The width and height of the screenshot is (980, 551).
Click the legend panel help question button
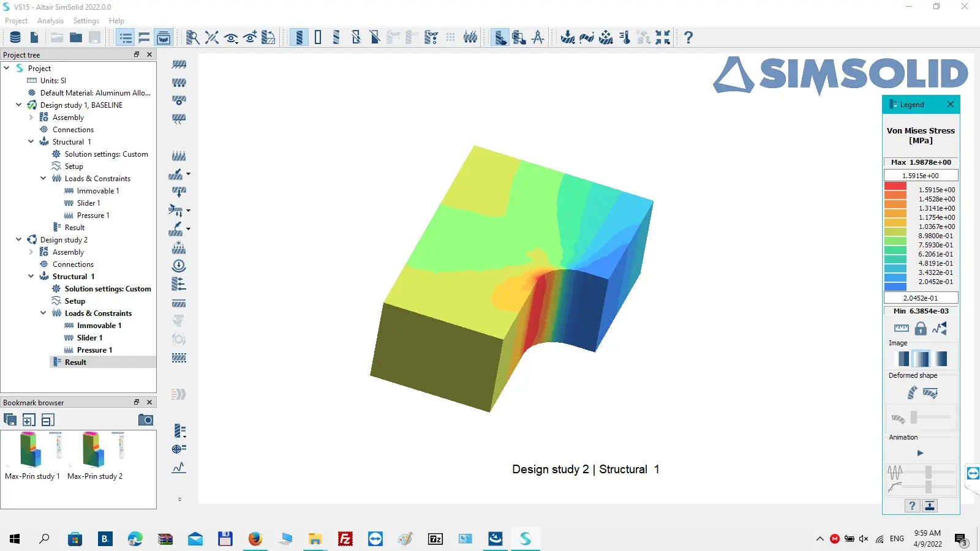coord(912,506)
